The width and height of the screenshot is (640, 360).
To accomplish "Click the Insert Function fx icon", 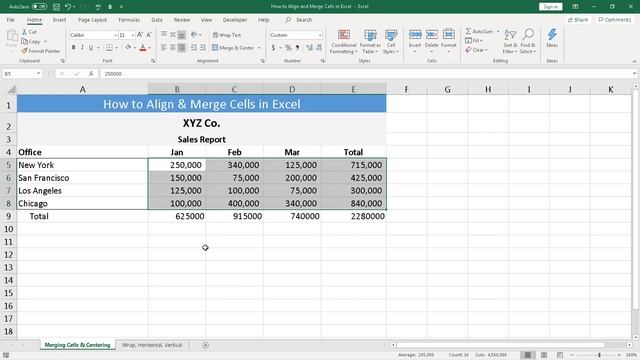I will (91, 74).
